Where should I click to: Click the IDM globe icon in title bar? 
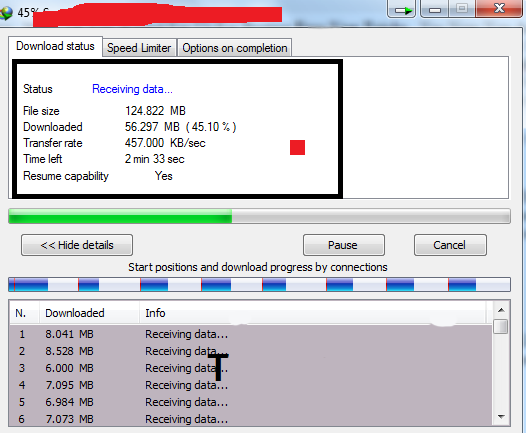[x=6, y=13]
